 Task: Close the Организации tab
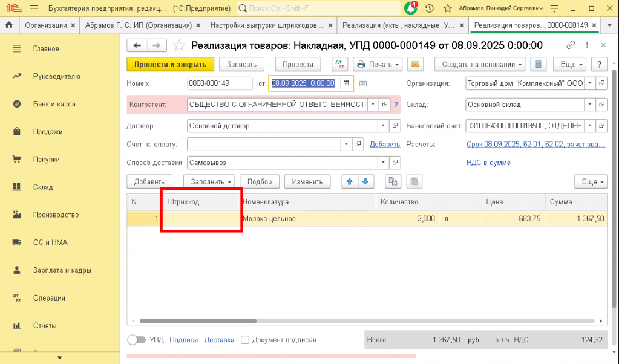tap(73, 25)
